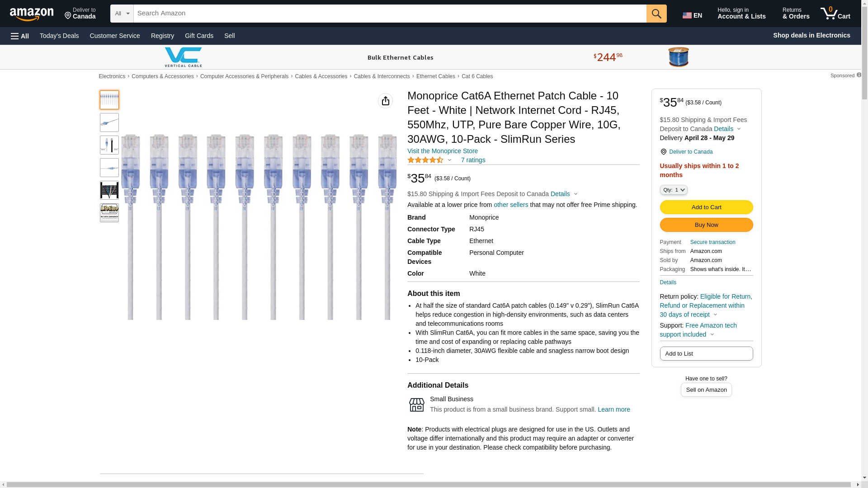The height and width of the screenshot is (488, 868).
Task: Visit the Monoprice Store link
Action: 442,151
